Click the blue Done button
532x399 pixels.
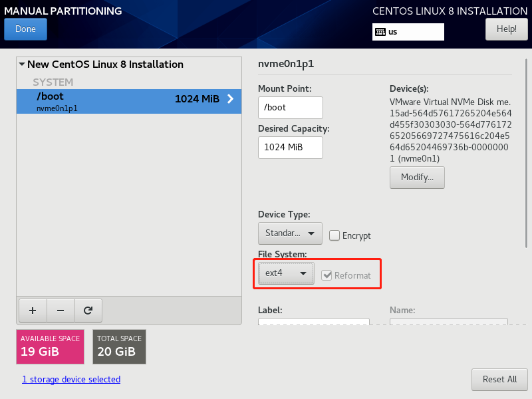[25, 29]
